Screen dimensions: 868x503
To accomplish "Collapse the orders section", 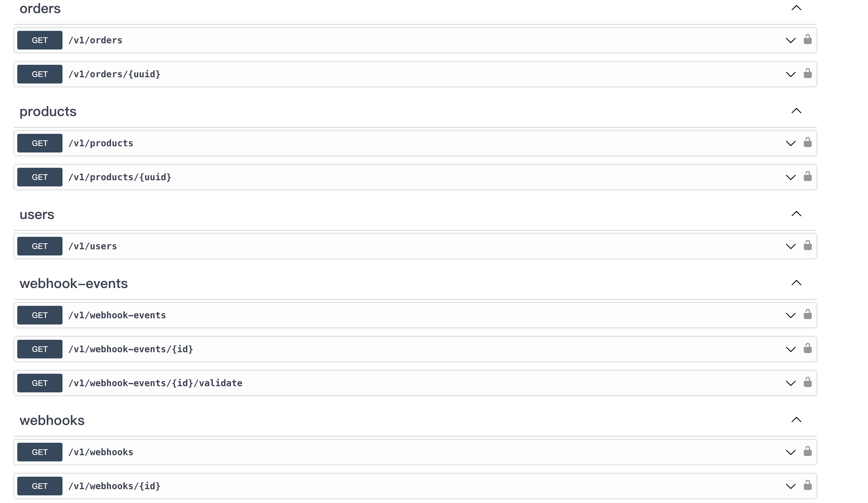I will coord(796,8).
